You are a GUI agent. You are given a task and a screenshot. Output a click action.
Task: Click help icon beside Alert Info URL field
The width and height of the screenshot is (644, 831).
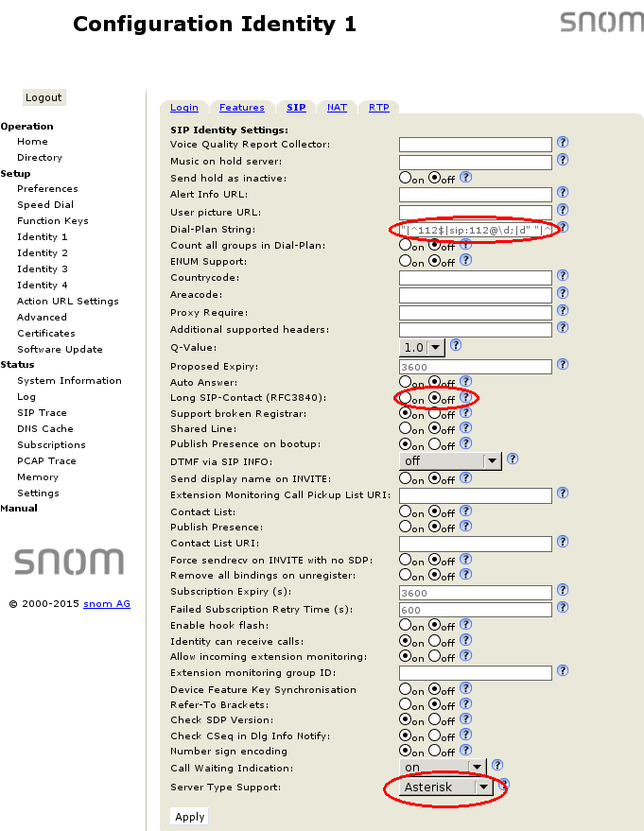pos(563,193)
